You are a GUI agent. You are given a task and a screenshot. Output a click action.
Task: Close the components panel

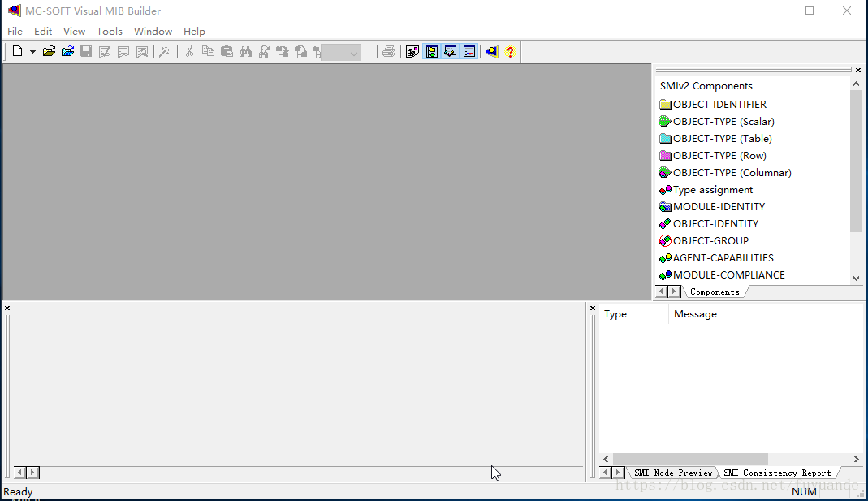tap(858, 71)
